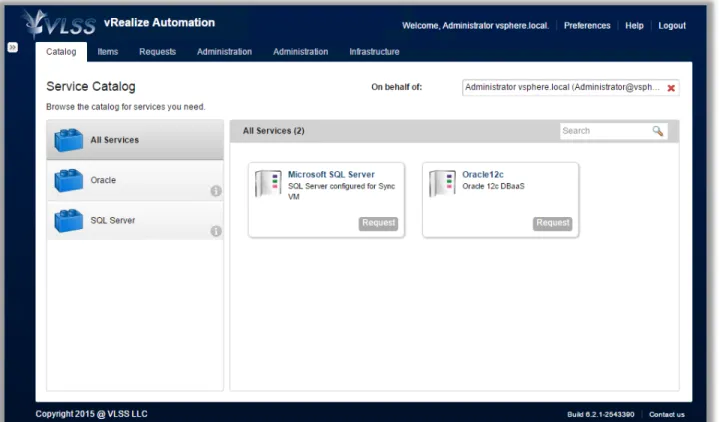Image resolution: width=720 pixels, height=422 pixels.
Task: Open the Help link
Action: [634, 26]
